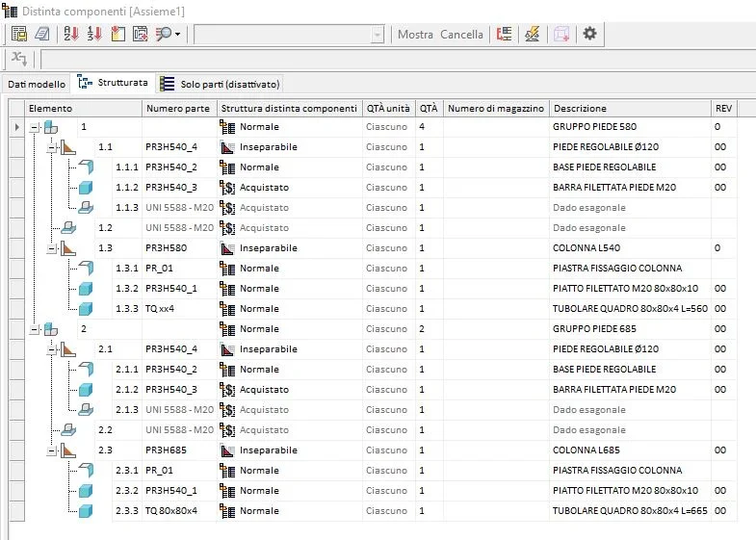The width and height of the screenshot is (756, 540).
Task: Open the empty combo box dropdown arrow
Action: 378,35
